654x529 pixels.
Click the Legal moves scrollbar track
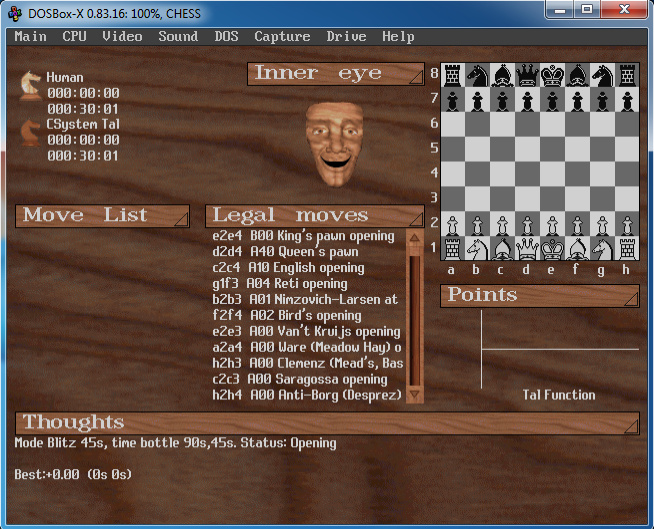click(415, 320)
